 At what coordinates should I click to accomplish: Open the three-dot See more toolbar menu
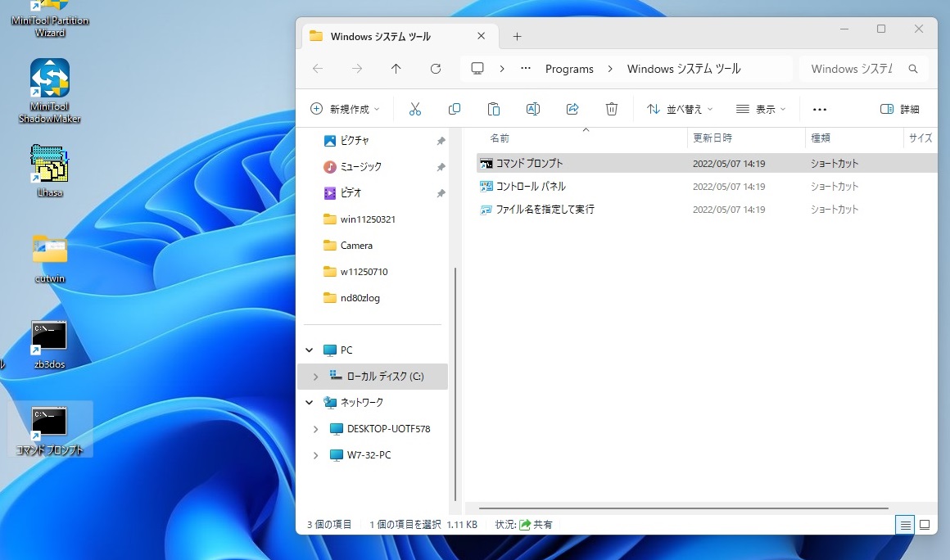(x=820, y=110)
